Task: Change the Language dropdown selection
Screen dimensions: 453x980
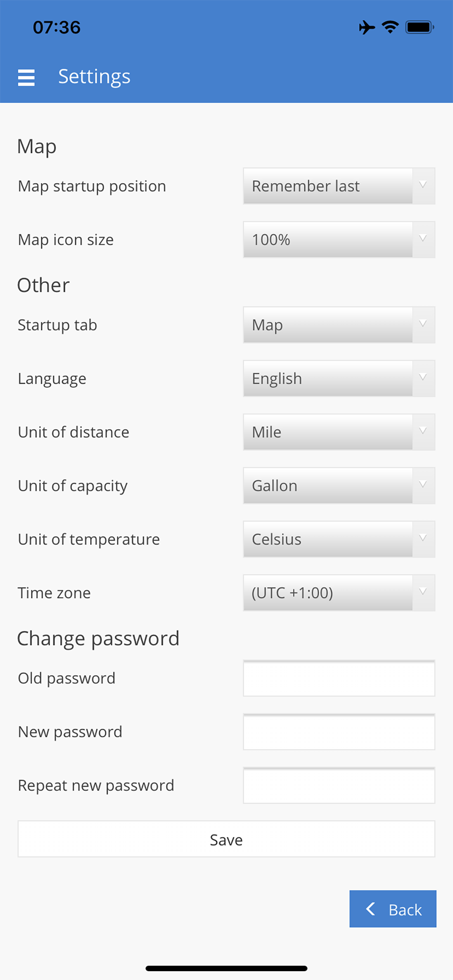Action: pos(339,378)
